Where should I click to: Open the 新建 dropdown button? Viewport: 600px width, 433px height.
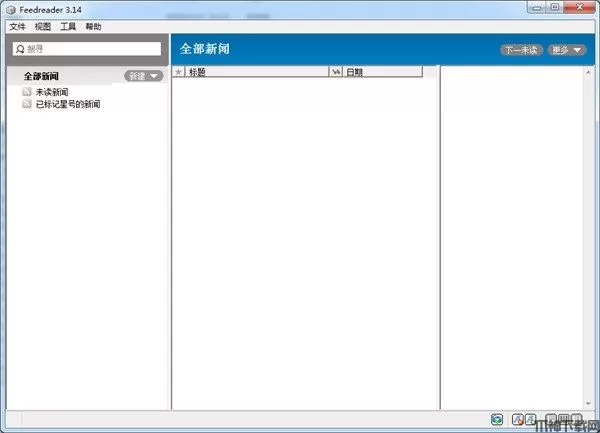click(144, 76)
